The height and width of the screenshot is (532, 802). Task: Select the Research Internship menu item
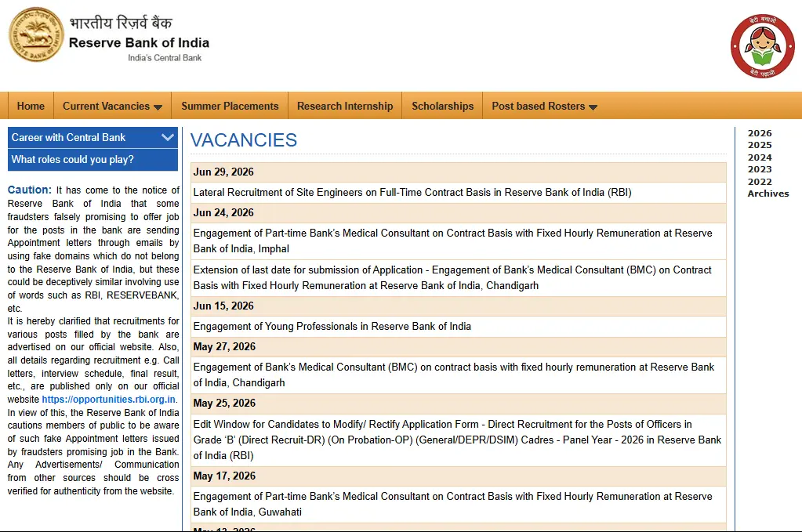(x=345, y=106)
